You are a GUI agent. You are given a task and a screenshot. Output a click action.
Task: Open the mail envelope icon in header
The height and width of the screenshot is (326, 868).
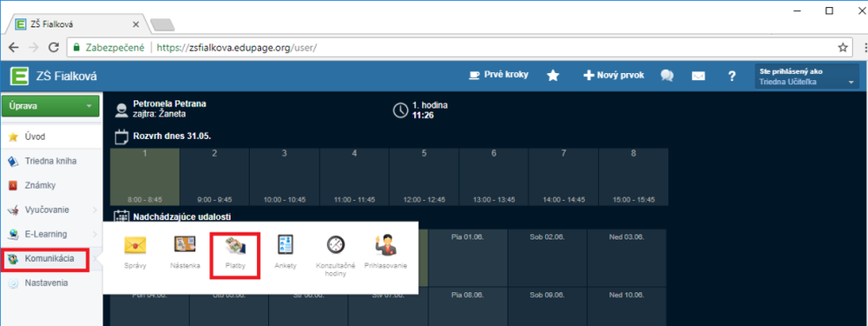699,76
